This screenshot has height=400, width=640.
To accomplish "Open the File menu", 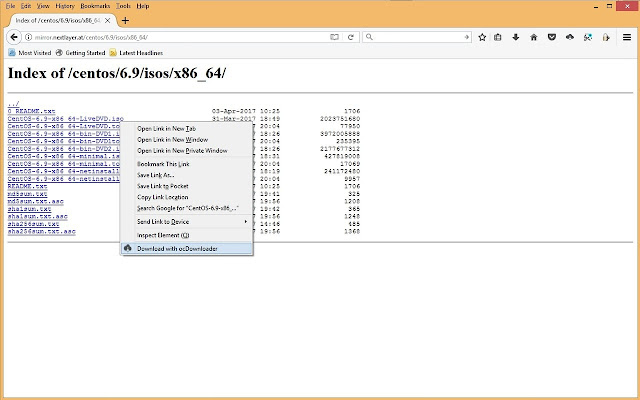I will pyautogui.click(x=10, y=6).
